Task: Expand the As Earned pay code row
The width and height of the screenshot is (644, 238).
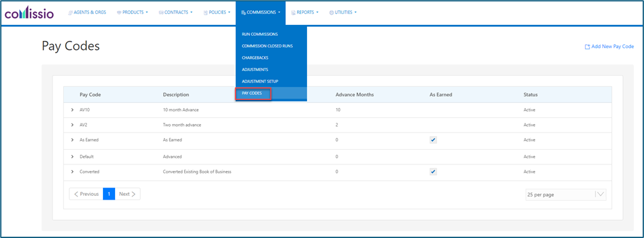Action: (x=72, y=139)
